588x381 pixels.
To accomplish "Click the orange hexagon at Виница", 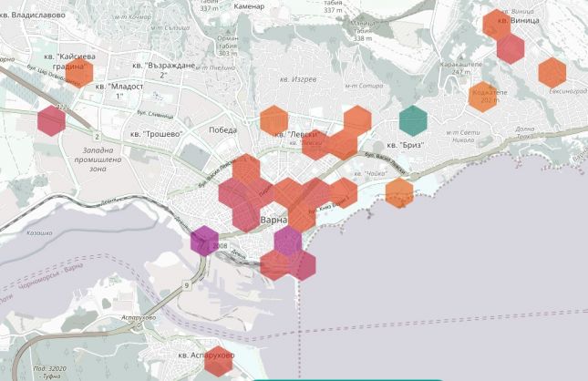I will [497, 23].
